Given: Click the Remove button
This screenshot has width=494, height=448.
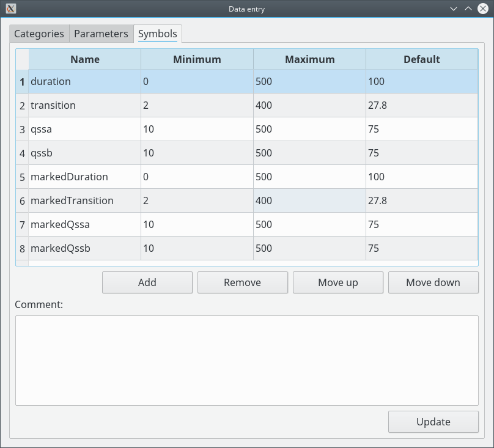Looking at the screenshot, I should 243,282.
